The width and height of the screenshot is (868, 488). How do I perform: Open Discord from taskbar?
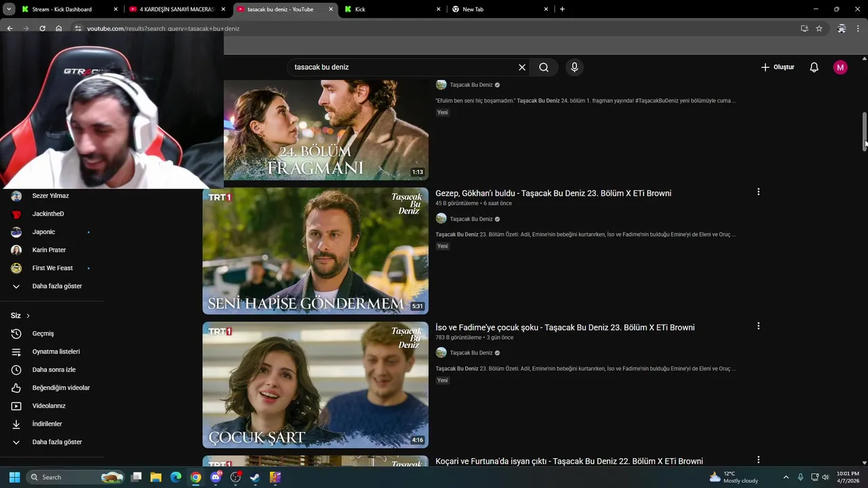[216, 477]
